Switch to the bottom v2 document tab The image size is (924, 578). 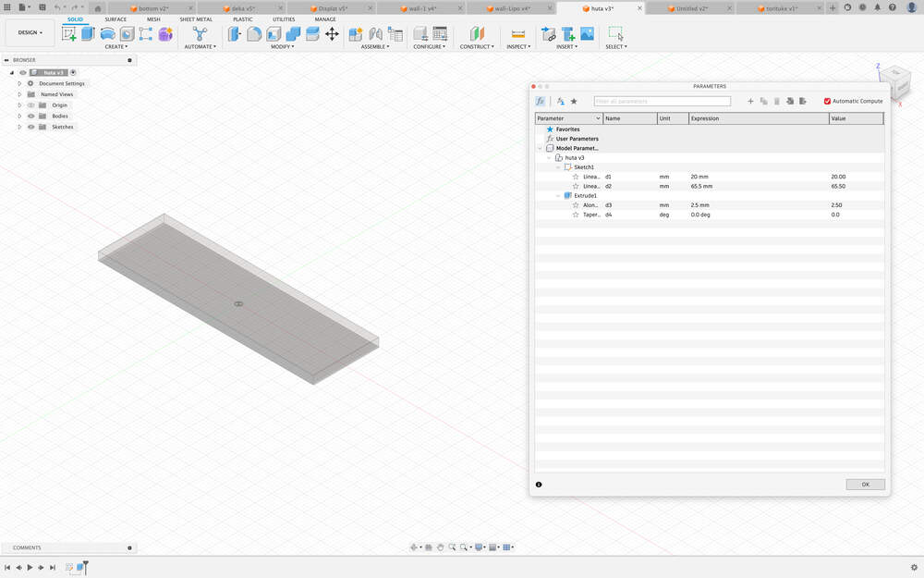point(153,8)
